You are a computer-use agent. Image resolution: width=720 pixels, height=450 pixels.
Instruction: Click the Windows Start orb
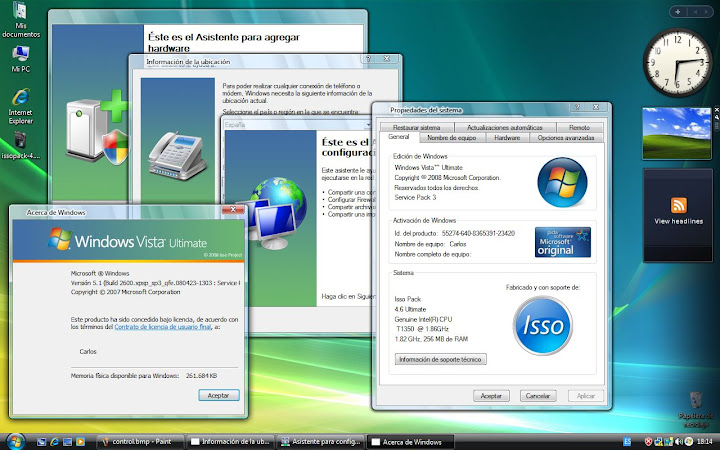click(x=15, y=441)
